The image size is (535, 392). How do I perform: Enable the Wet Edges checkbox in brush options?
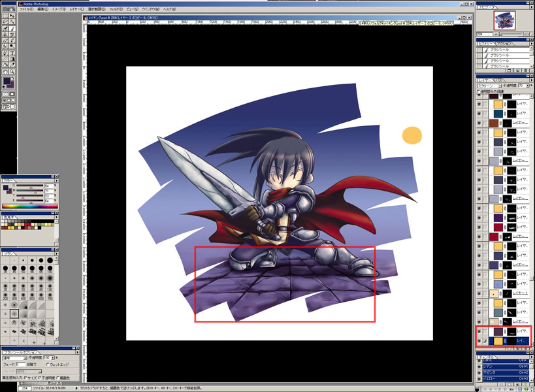[x=48, y=365]
